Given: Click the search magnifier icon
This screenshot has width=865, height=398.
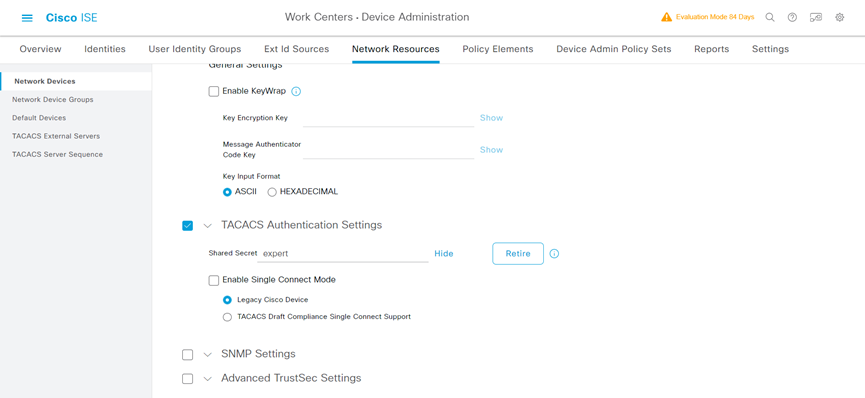Looking at the screenshot, I should (770, 17).
